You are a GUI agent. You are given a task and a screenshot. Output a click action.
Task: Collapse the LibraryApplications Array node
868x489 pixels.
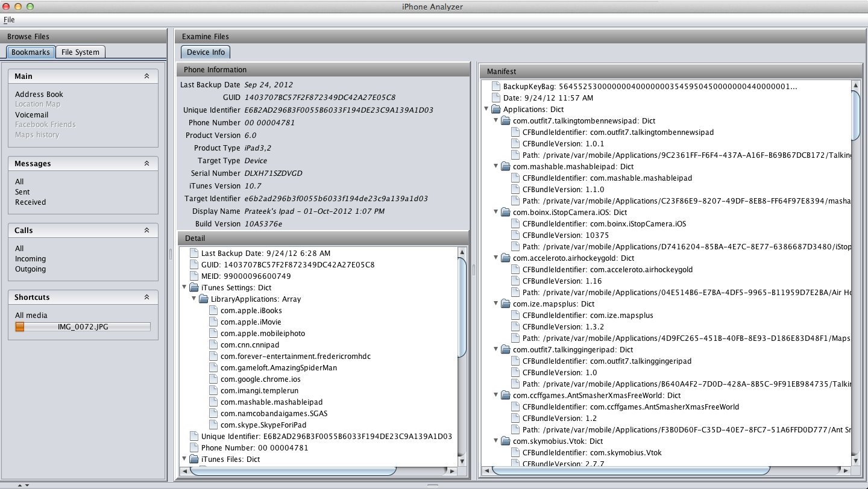tap(193, 299)
